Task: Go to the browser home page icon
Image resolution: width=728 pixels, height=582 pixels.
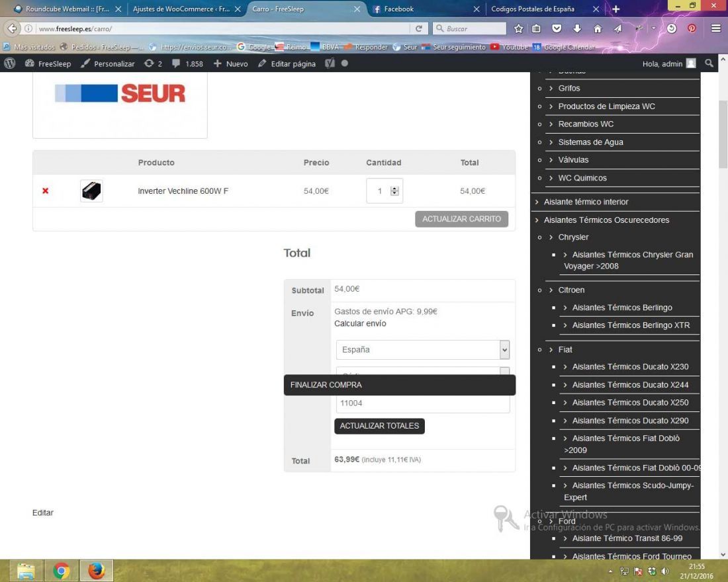Action: pyautogui.click(x=598, y=28)
